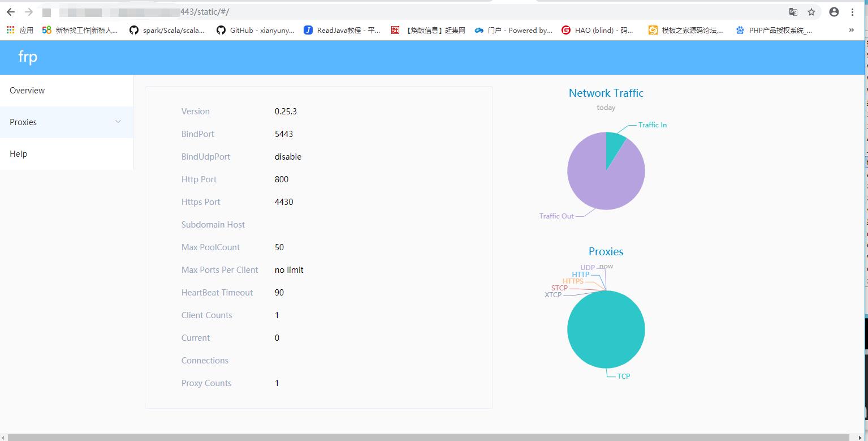This screenshot has height=441, width=868.
Task: Select Overview in the frp sidebar
Action: (x=27, y=90)
